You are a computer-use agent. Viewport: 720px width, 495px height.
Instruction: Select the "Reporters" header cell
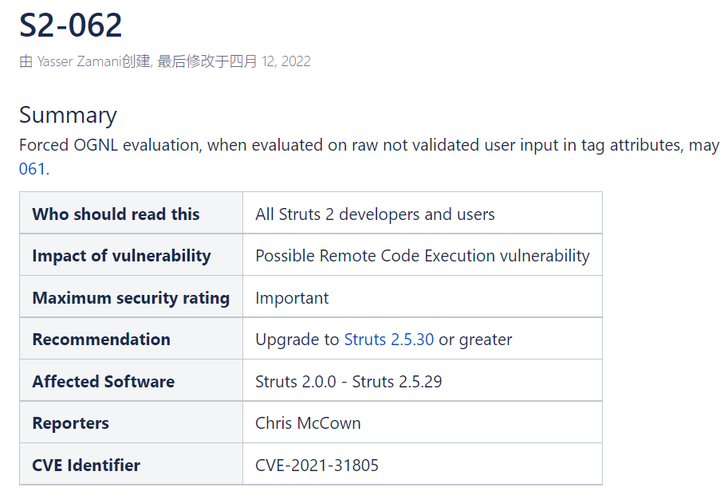point(70,423)
